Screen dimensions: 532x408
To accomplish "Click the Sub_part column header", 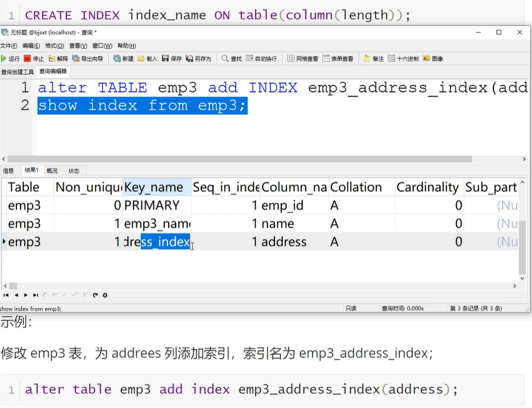I will (x=491, y=187).
